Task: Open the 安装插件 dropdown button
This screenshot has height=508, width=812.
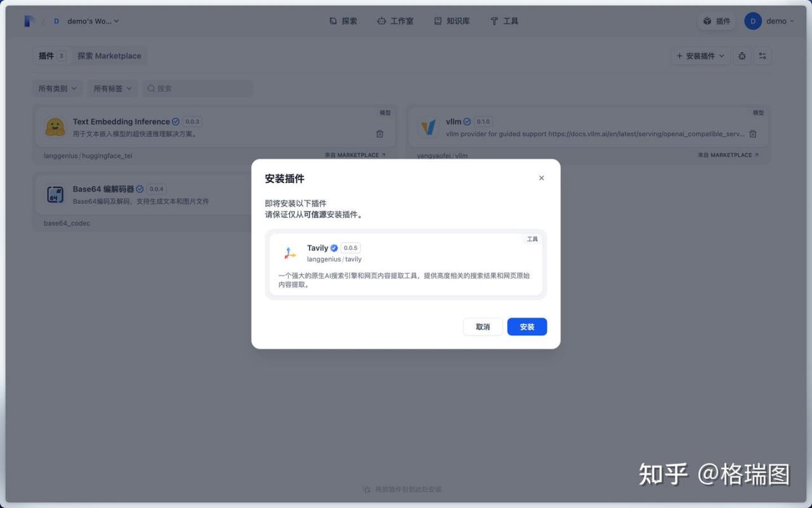Action: click(700, 56)
